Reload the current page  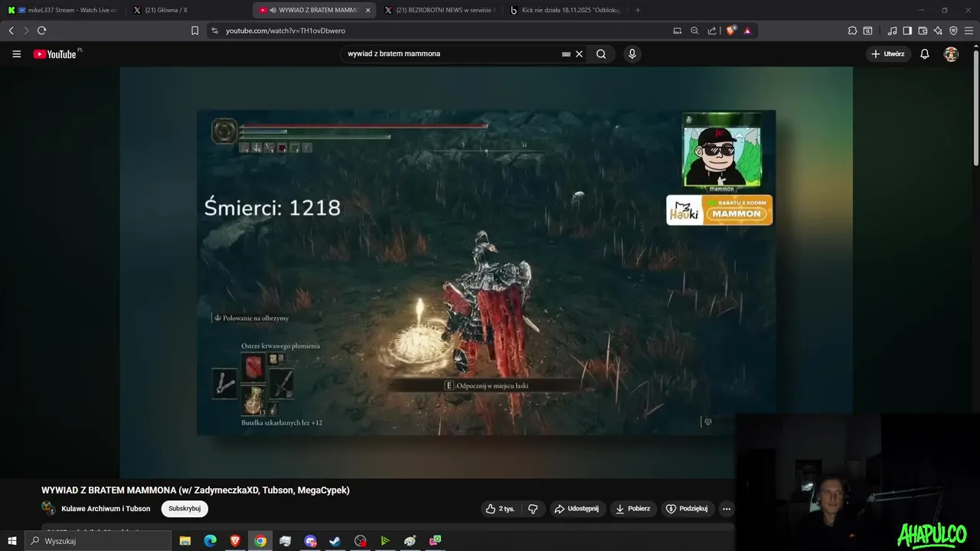(41, 31)
